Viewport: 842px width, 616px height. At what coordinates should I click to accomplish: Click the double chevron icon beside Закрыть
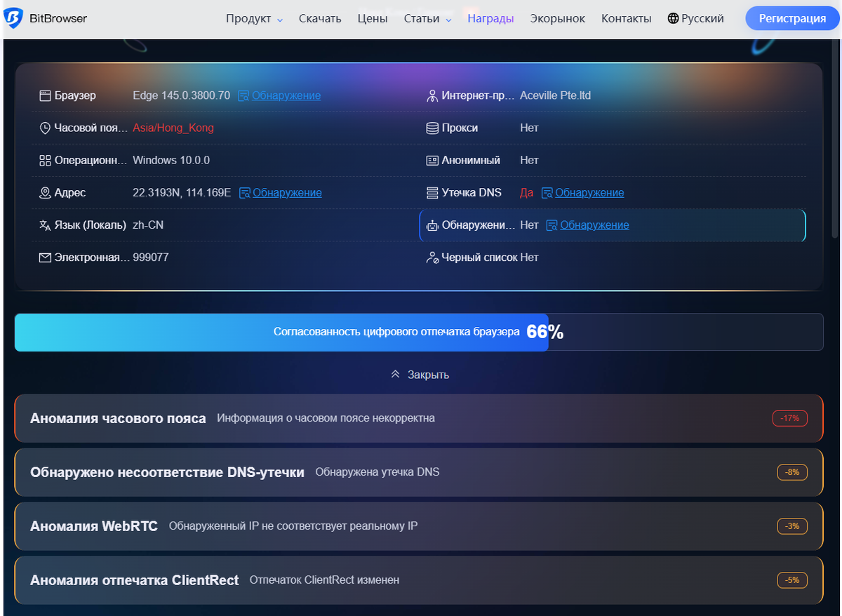tap(395, 375)
